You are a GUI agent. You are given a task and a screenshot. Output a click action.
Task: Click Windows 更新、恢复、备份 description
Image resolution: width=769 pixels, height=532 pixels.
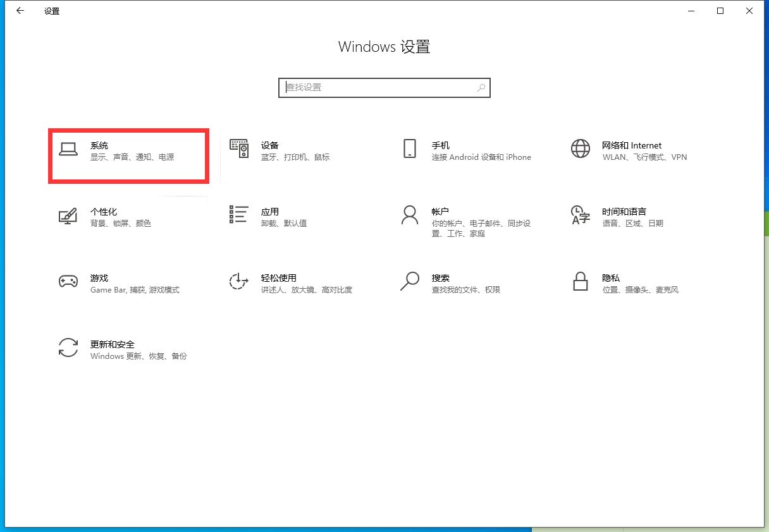tap(138, 356)
